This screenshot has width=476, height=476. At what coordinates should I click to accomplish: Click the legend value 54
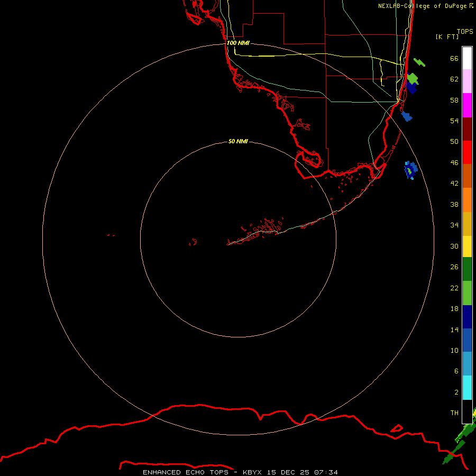pyautogui.click(x=454, y=121)
